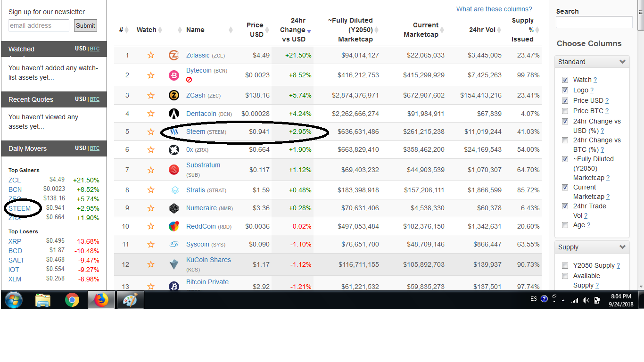Open the Zclassic asset page
The width and height of the screenshot is (644, 362).
[x=198, y=55]
